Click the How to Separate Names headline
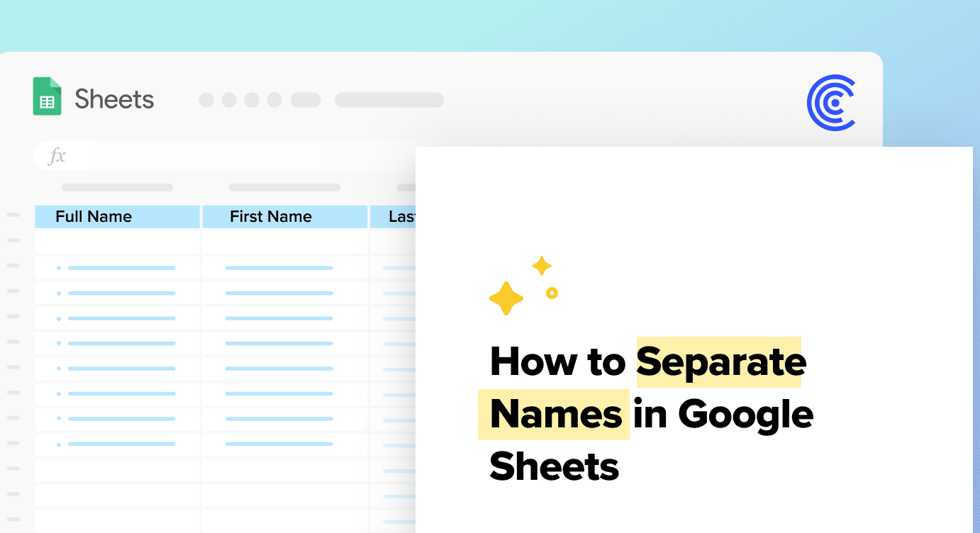 pos(651,414)
